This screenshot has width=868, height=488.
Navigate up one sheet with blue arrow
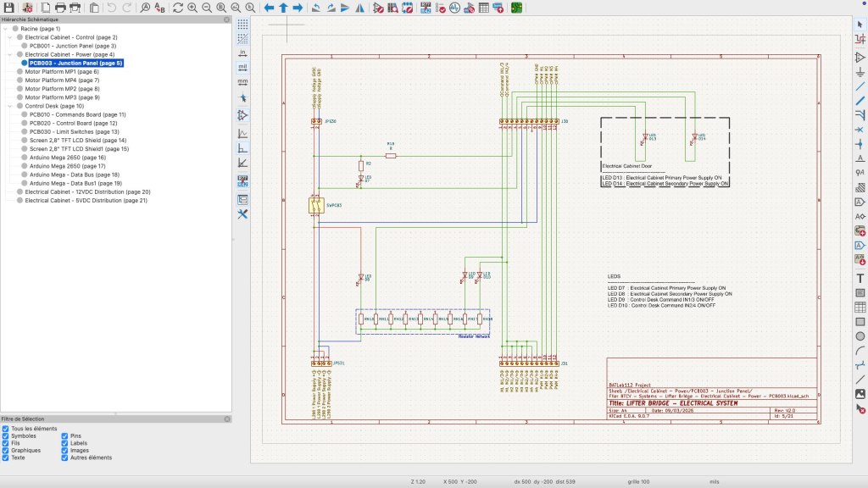click(x=283, y=8)
